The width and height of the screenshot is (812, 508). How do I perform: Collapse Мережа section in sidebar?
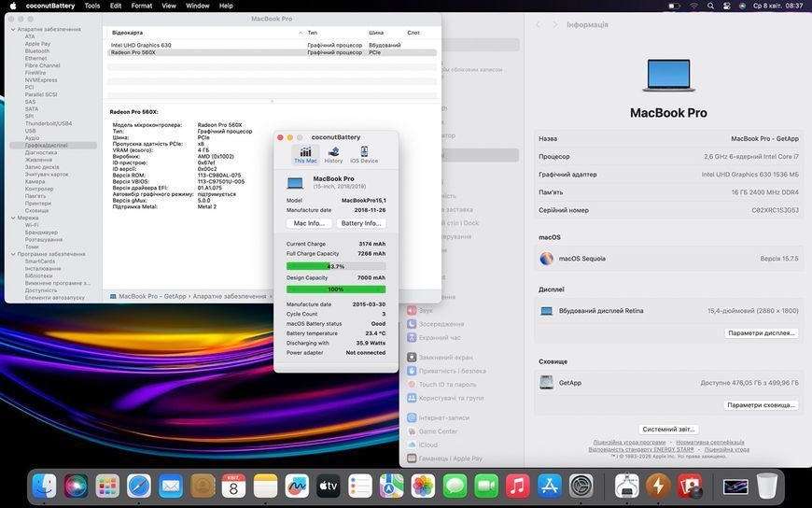pyautogui.click(x=13, y=219)
